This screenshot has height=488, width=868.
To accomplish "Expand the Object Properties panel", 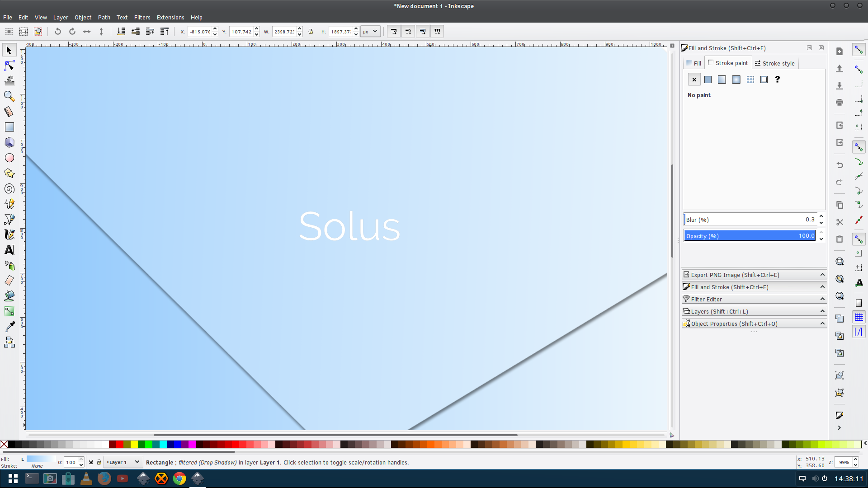I will click(x=754, y=324).
